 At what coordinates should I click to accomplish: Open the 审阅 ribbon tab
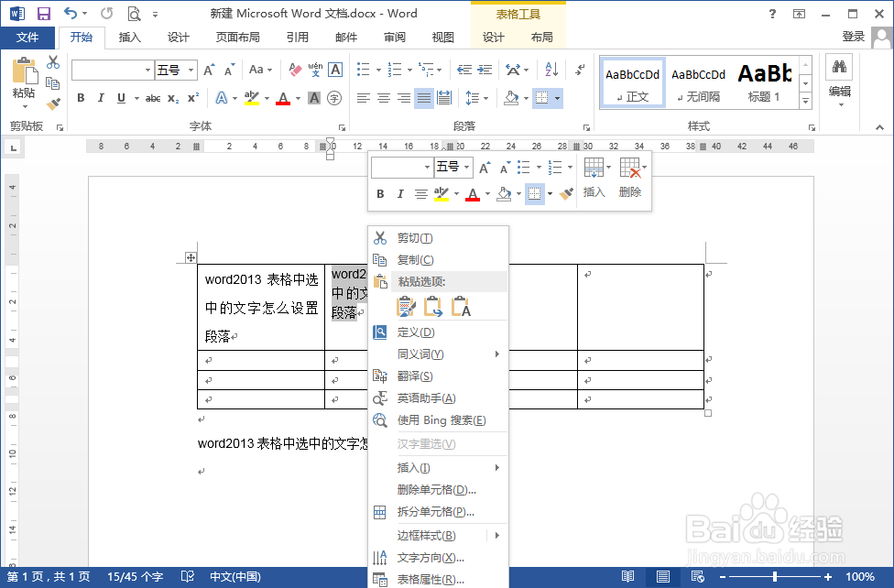coord(395,37)
